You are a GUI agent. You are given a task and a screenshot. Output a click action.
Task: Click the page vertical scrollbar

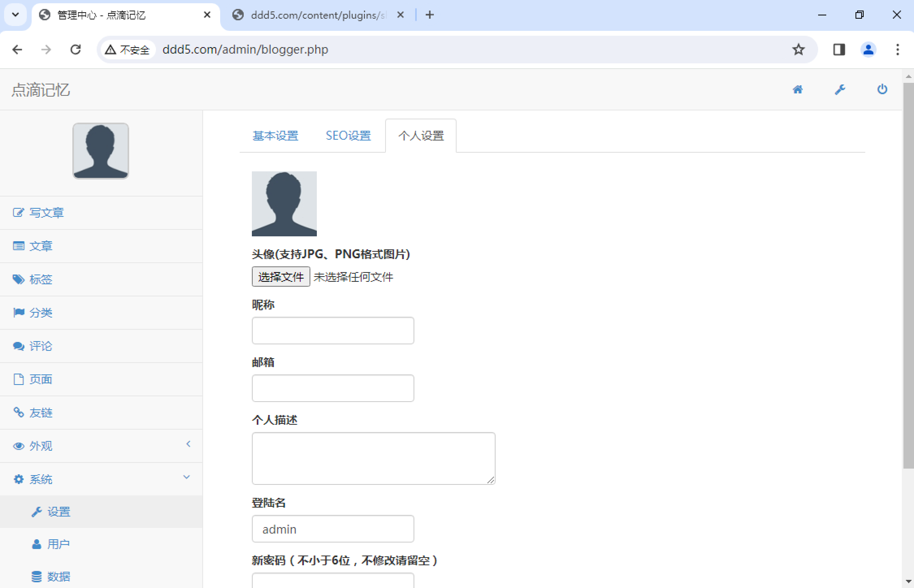tap(908, 276)
